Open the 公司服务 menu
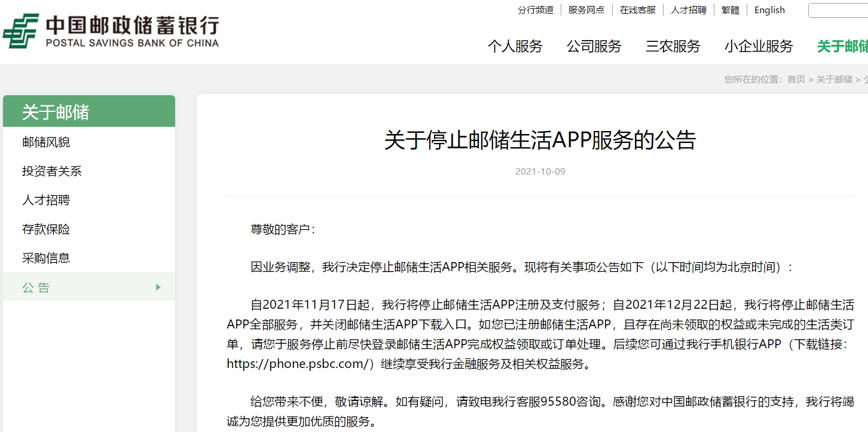Screen dimensions: 868x432 tap(594, 46)
